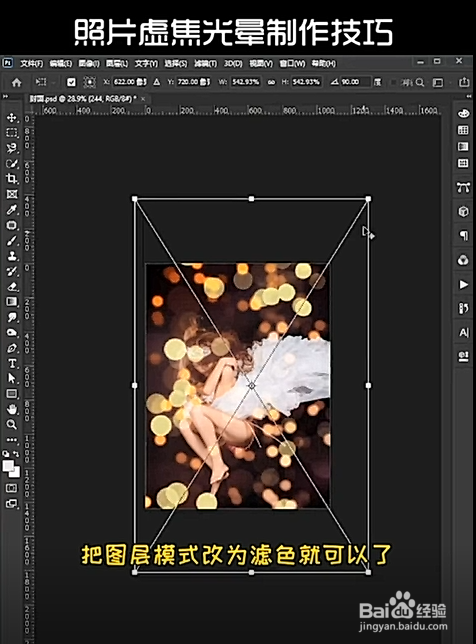The image size is (476, 644).
Task: Select the Brush tool
Action: 11,240
